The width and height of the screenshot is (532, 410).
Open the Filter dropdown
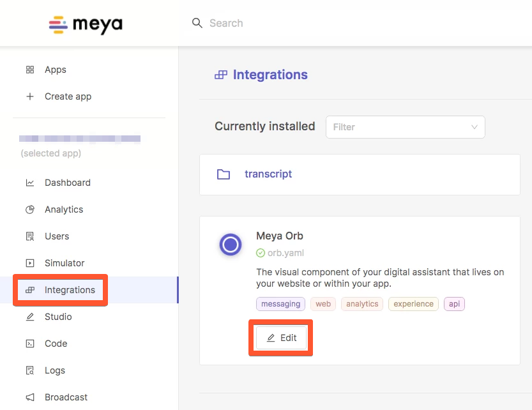coord(405,127)
